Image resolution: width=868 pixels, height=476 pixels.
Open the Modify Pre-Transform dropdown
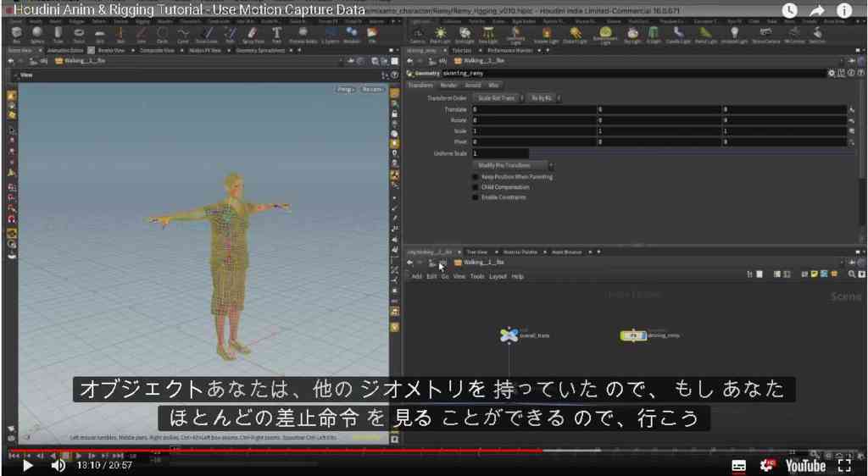pos(513,165)
